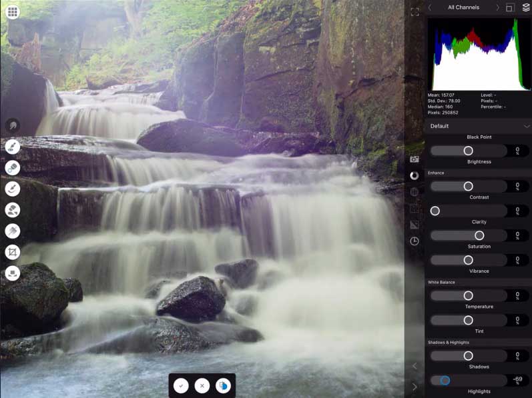Click the Temperature slider handle

[468, 296]
